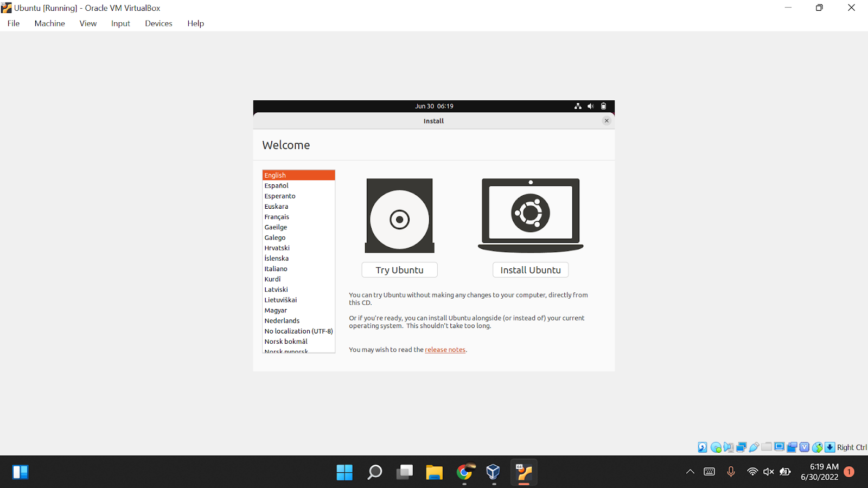This screenshot has height=488, width=868.
Task: Select Íslenska language
Action: tap(299, 259)
